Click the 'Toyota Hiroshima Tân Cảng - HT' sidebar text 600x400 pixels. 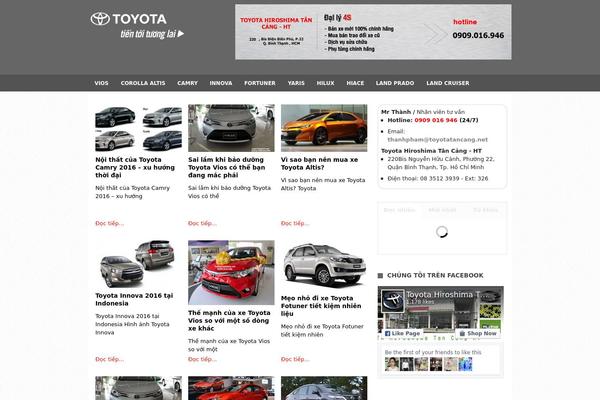pos(431,151)
